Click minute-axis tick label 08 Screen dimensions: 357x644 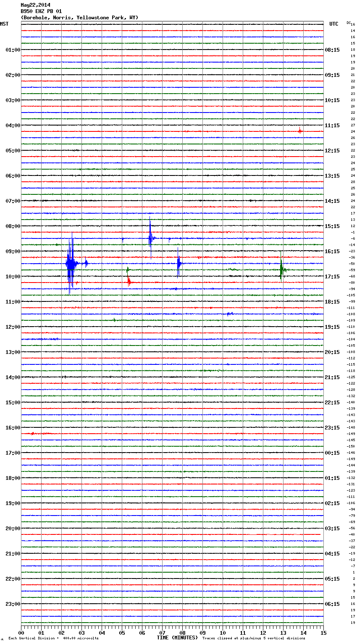(x=182, y=632)
